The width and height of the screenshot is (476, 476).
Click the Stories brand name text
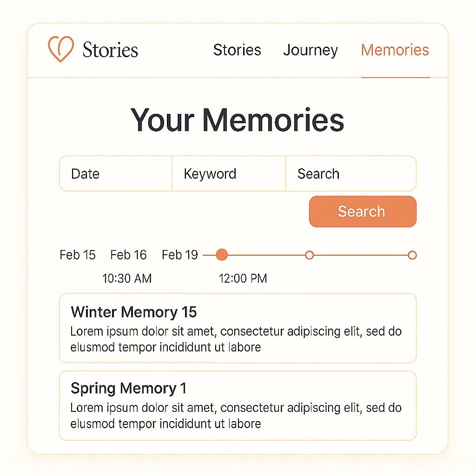[x=110, y=50]
